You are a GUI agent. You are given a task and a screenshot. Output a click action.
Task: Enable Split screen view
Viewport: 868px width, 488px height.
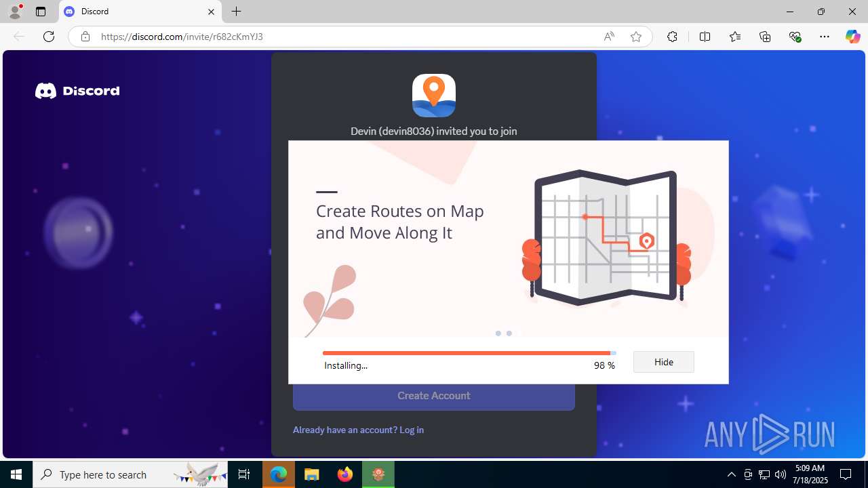[x=705, y=37]
